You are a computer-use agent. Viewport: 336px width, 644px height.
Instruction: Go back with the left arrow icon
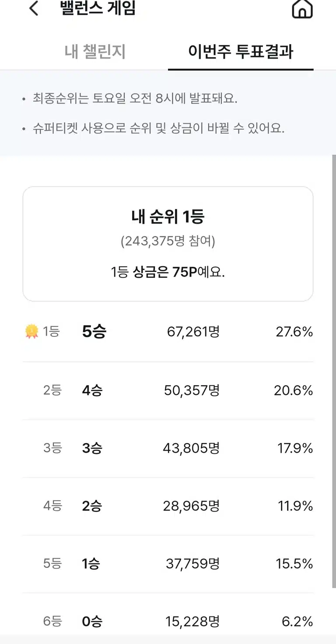(34, 8)
